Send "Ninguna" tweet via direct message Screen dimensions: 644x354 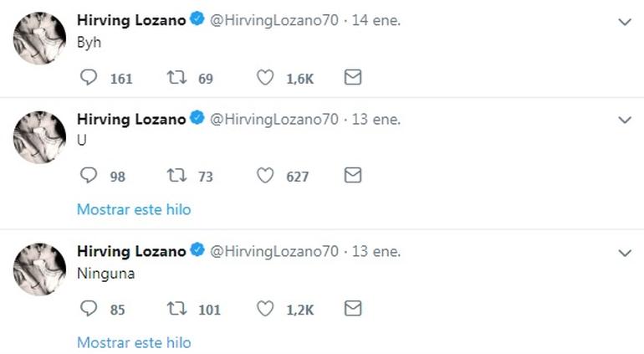353,309
